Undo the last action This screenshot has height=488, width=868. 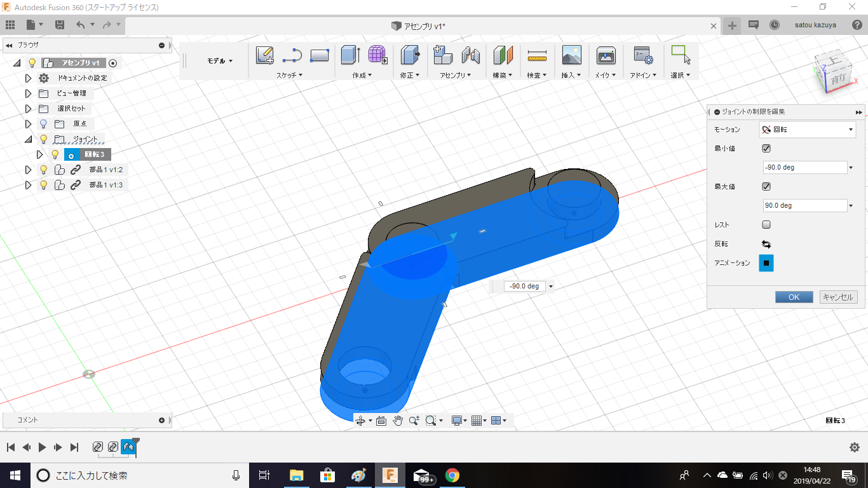point(80,25)
